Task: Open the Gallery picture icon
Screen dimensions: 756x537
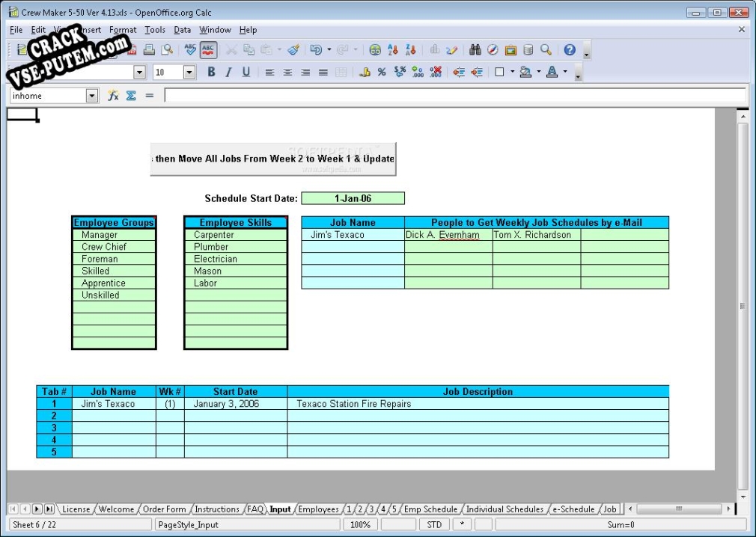Action: coord(510,49)
